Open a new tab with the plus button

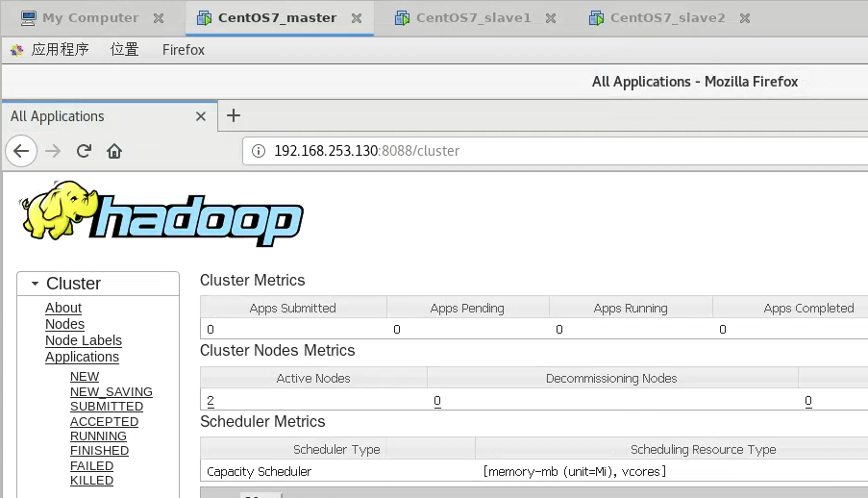[234, 115]
